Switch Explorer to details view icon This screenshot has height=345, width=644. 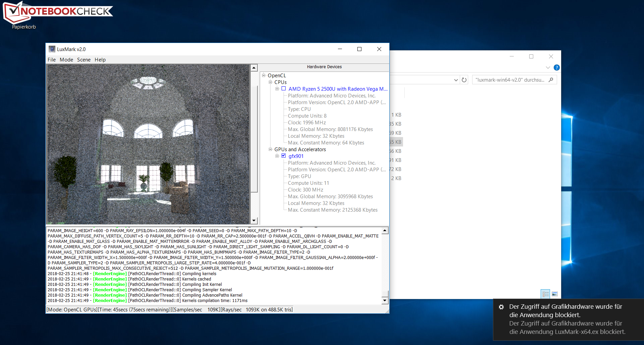(546, 294)
